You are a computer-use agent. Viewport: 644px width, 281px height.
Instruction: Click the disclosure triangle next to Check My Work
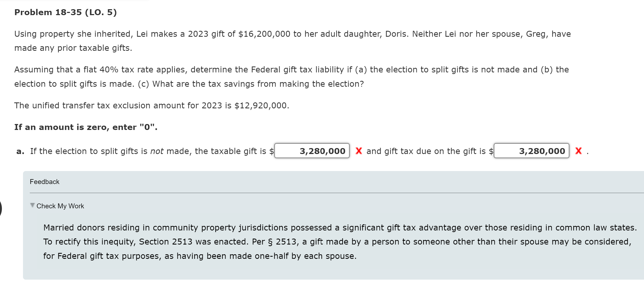point(32,205)
